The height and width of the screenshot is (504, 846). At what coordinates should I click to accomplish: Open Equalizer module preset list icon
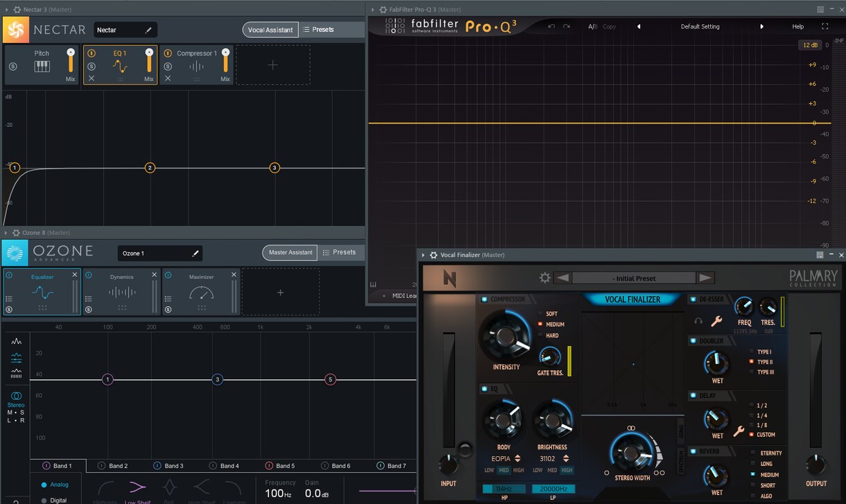(x=9, y=299)
